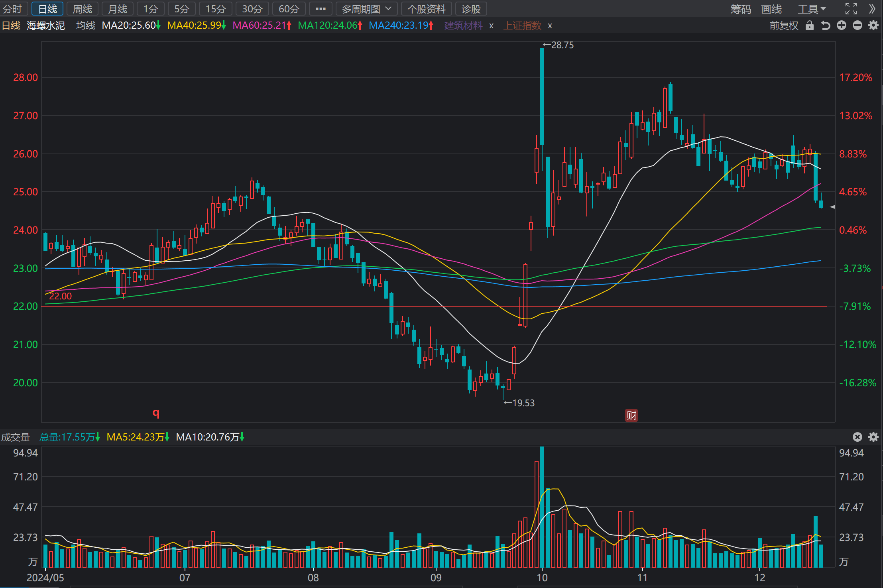
Task: Click the red 财 marker on chart
Action: point(631,415)
